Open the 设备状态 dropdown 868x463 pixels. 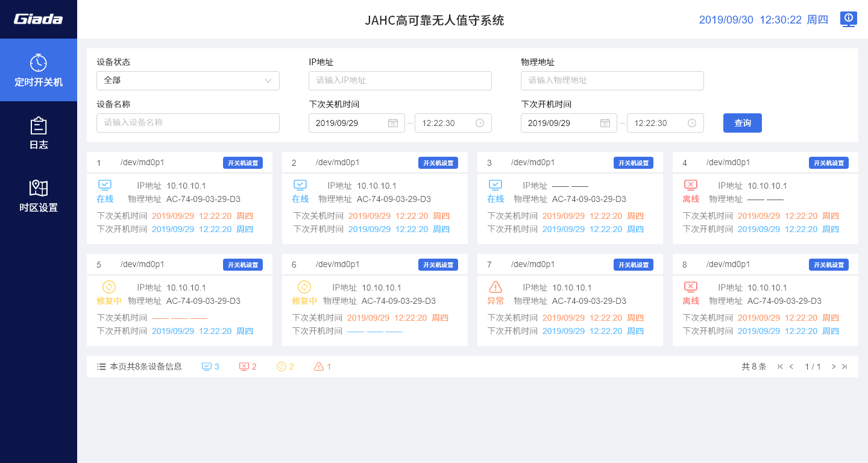point(187,81)
